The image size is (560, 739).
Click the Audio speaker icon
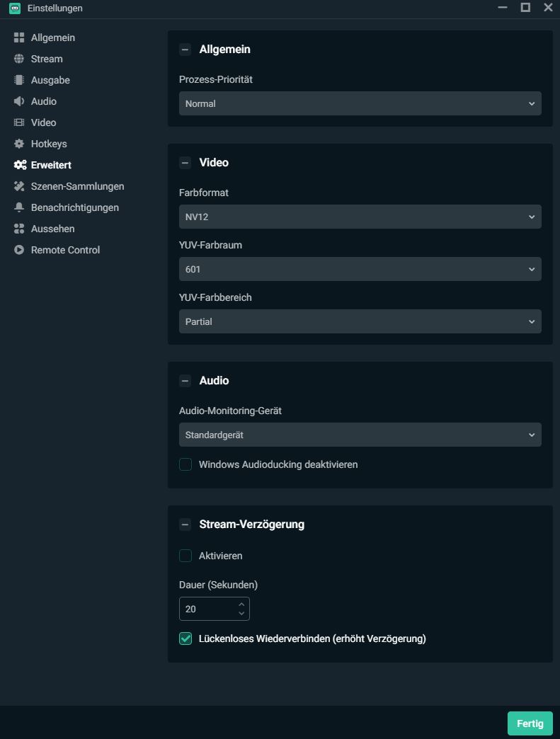tap(19, 101)
